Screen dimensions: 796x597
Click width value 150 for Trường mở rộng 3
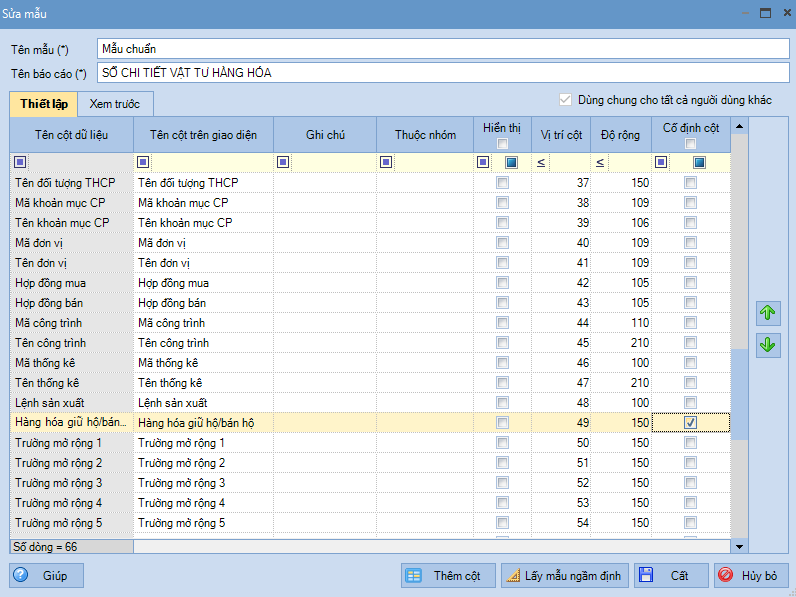pyautogui.click(x=621, y=483)
